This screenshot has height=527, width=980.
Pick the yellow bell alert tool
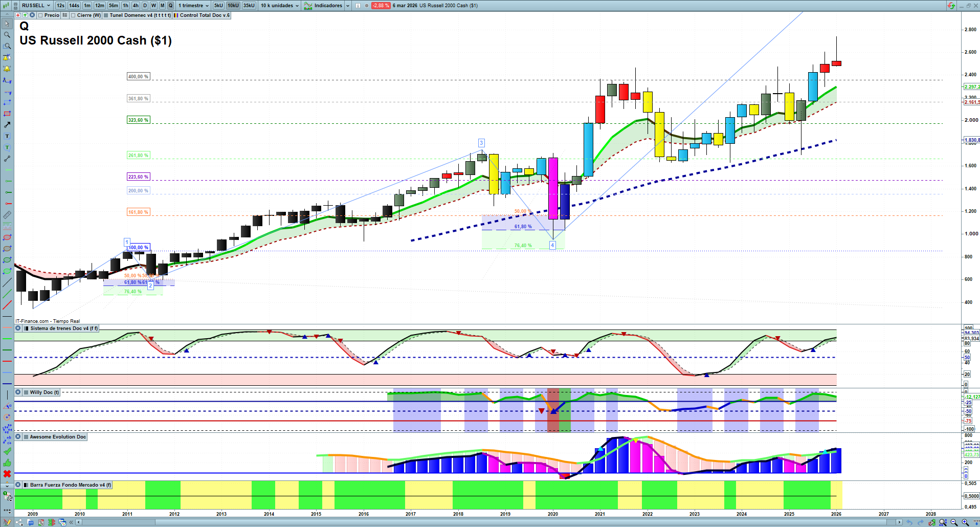[x=7, y=69]
